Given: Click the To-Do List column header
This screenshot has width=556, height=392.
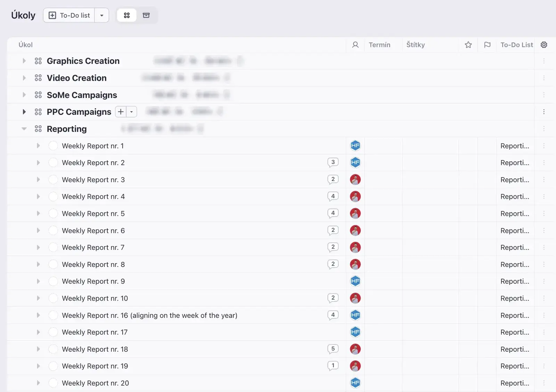Looking at the screenshot, I should [x=516, y=45].
